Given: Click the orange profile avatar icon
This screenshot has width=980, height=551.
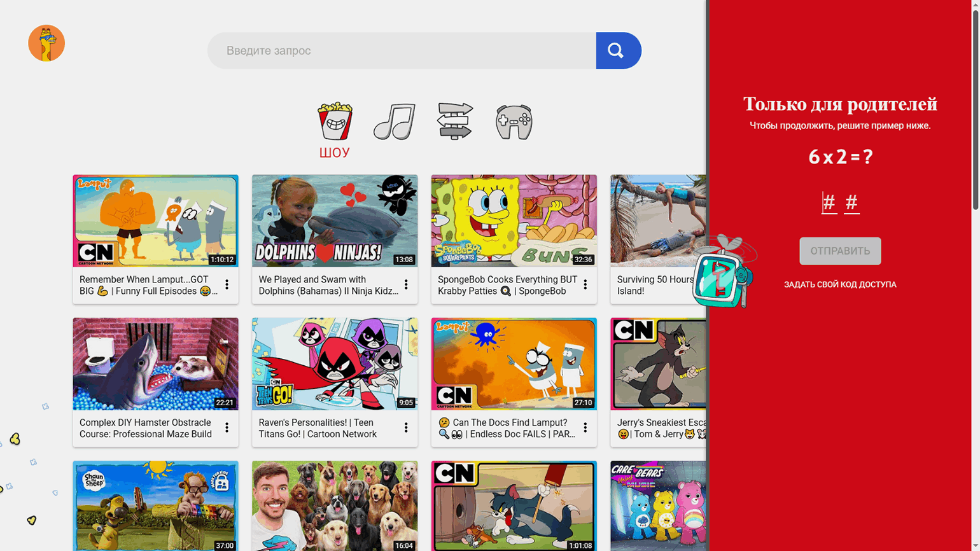Looking at the screenshot, I should (x=46, y=43).
